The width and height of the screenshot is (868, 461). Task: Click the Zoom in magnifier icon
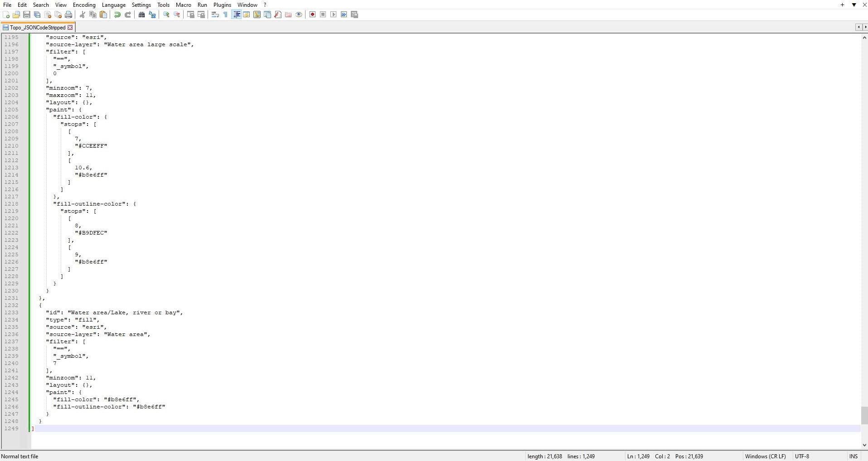(166, 14)
